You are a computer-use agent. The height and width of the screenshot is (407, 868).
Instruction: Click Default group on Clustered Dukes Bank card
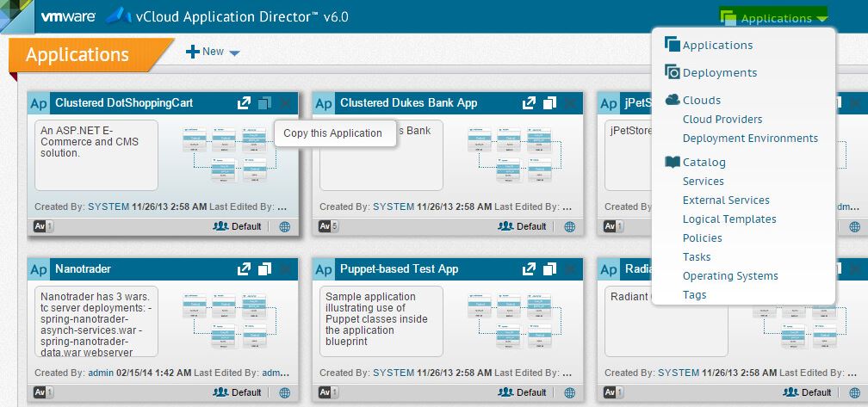(522, 226)
